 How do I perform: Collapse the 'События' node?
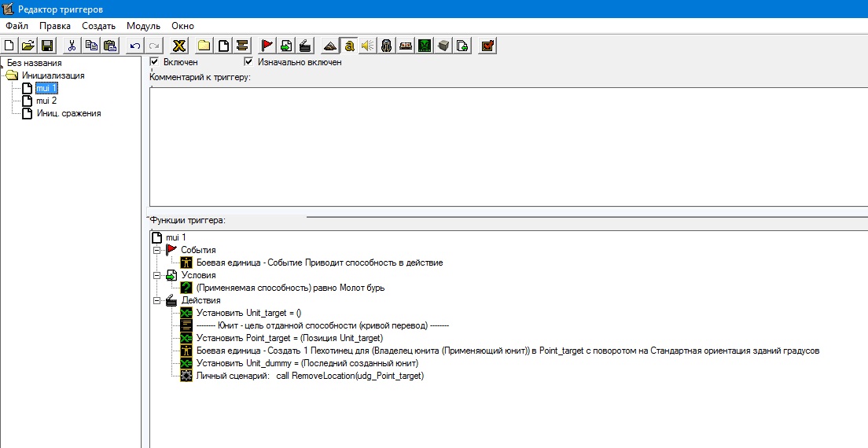coord(156,250)
